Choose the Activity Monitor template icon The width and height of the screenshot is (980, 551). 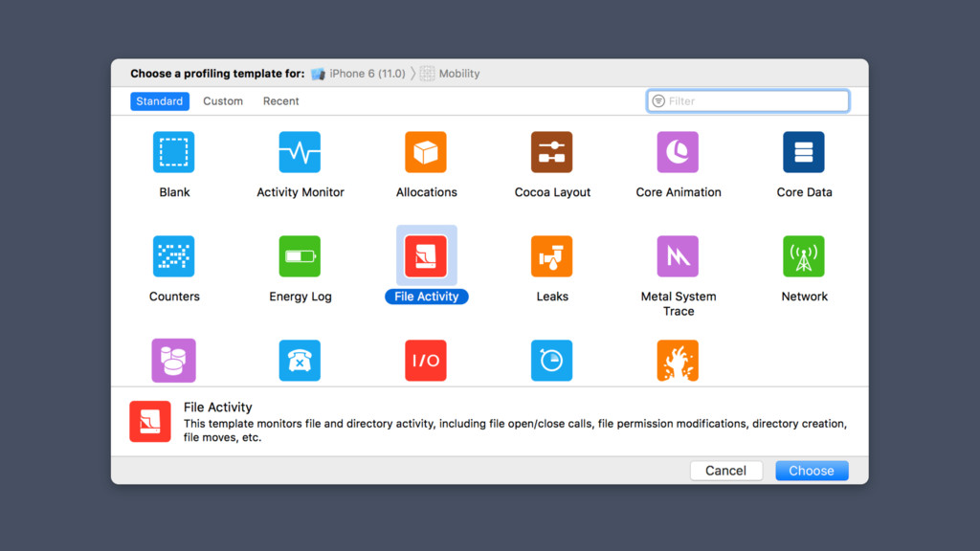300,152
